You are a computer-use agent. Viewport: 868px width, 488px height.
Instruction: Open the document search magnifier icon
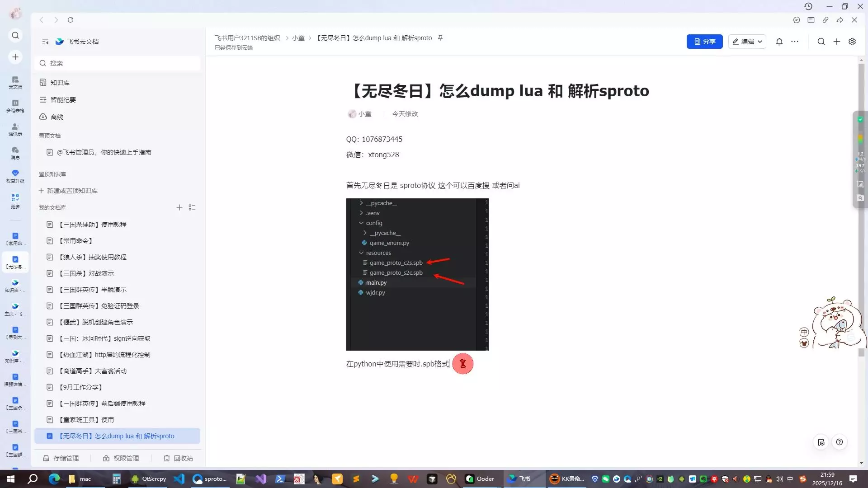pos(821,42)
